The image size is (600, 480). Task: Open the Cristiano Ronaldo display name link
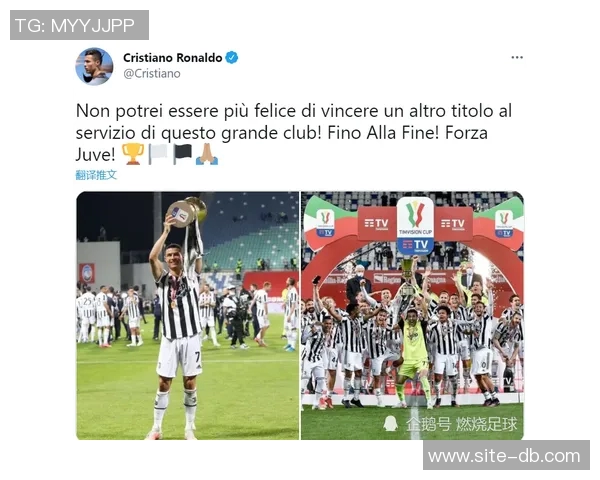click(x=173, y=58)
